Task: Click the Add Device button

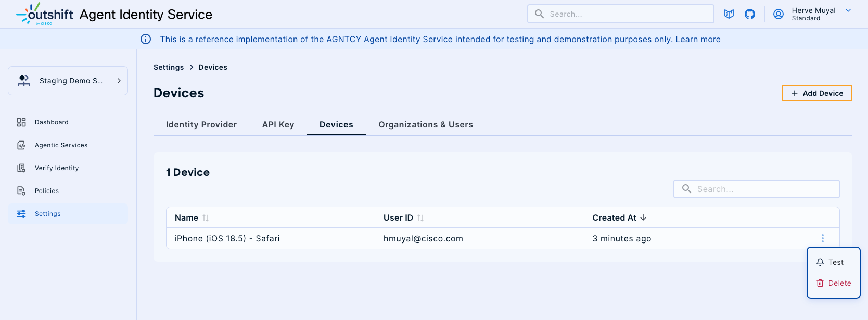Action: pyautogui.click(x=816, y=93)
